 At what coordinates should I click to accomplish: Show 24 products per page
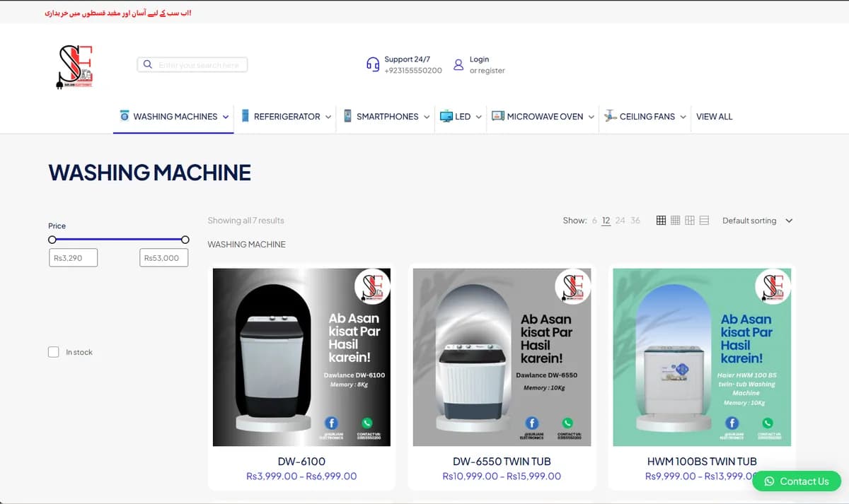click(x=620, y=221)
